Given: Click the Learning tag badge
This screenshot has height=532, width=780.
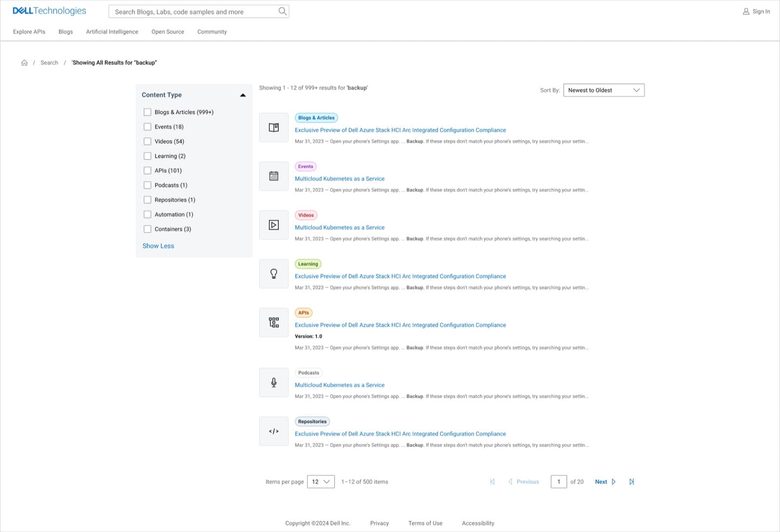Looking at the screenshot, I should point(308,264).
